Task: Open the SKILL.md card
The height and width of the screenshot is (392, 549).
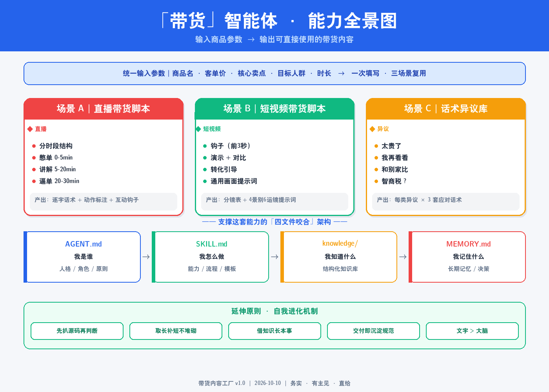Action: [211, 257]
